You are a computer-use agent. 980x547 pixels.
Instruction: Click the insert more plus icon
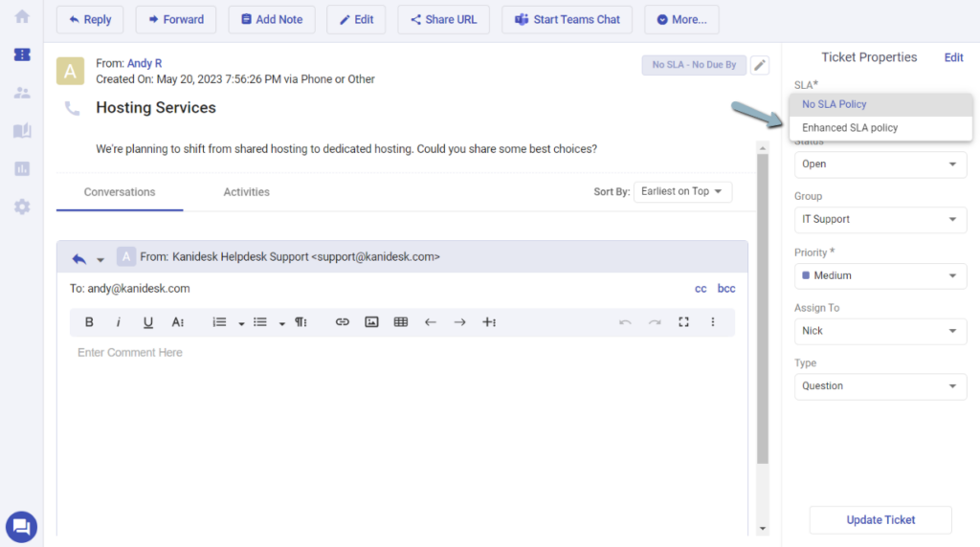pyautogui.click(x=489, y=322)
